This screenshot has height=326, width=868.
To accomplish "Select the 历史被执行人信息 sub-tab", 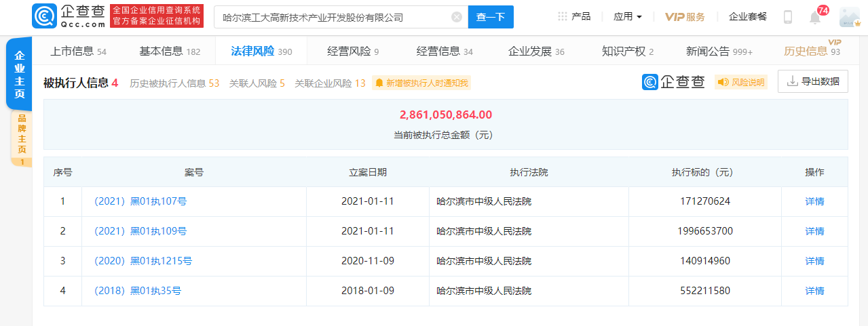I will [x=174, y=83].
